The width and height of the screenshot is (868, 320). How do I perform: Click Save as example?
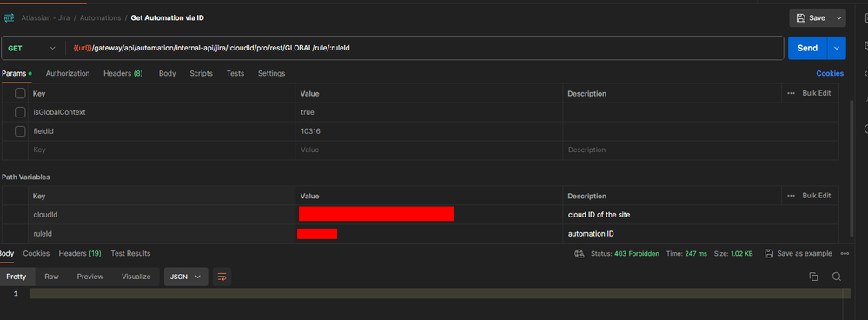(798, 254)
